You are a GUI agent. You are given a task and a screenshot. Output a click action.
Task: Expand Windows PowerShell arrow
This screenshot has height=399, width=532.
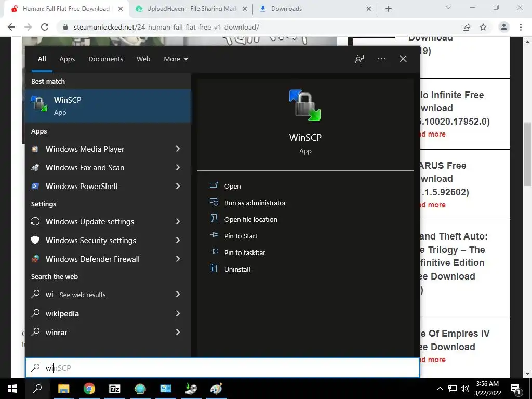(178, 187)
